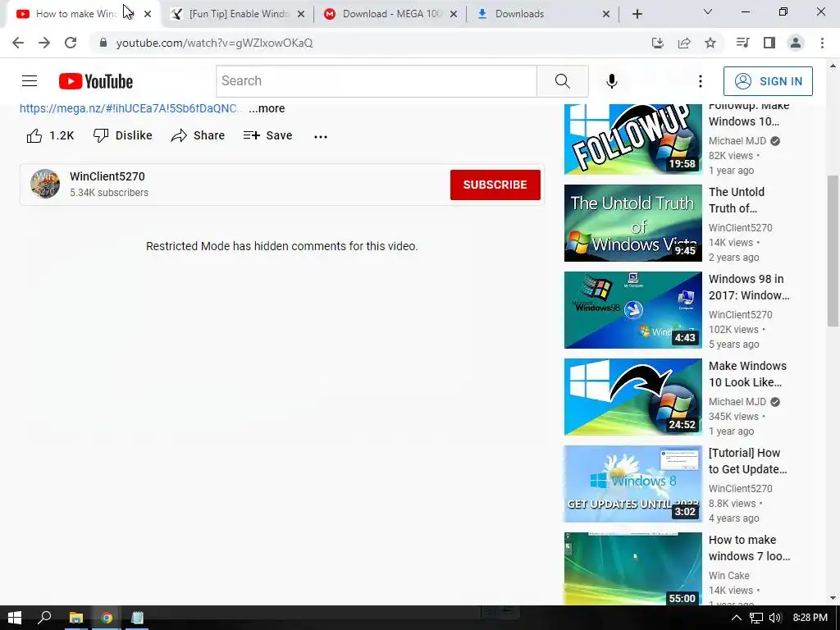
Task: Go forward in browser history
Action: coord(44,43)
